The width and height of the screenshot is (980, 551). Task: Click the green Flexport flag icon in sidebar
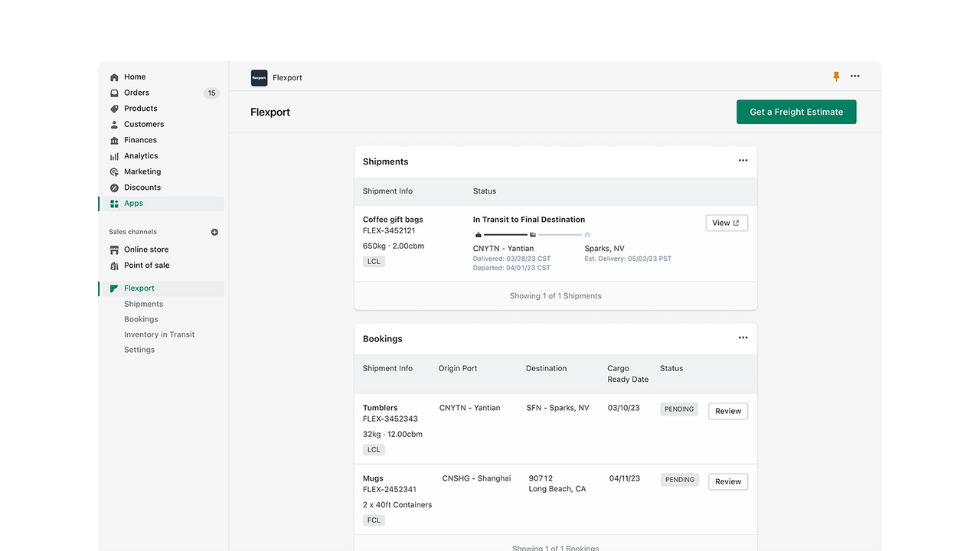tap(114, 289)
